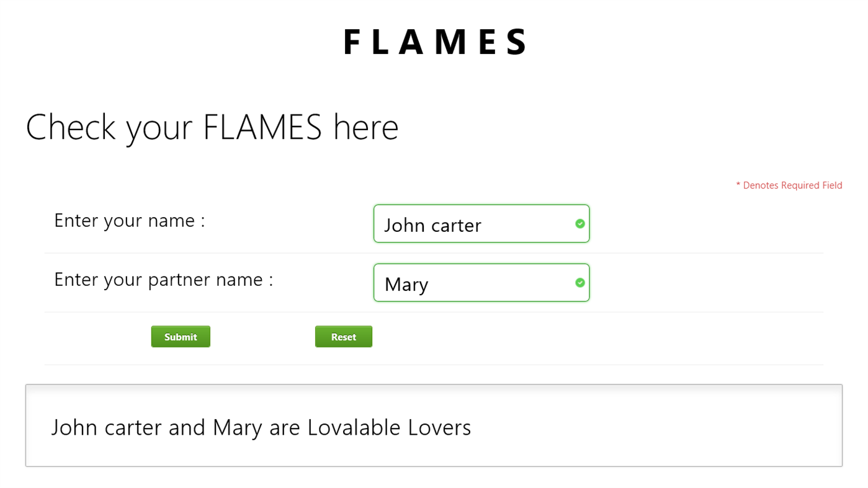868x488 pixels.
Task: Click the "Check your FLAMES here" heading
Action: click(x=212, y=127)
